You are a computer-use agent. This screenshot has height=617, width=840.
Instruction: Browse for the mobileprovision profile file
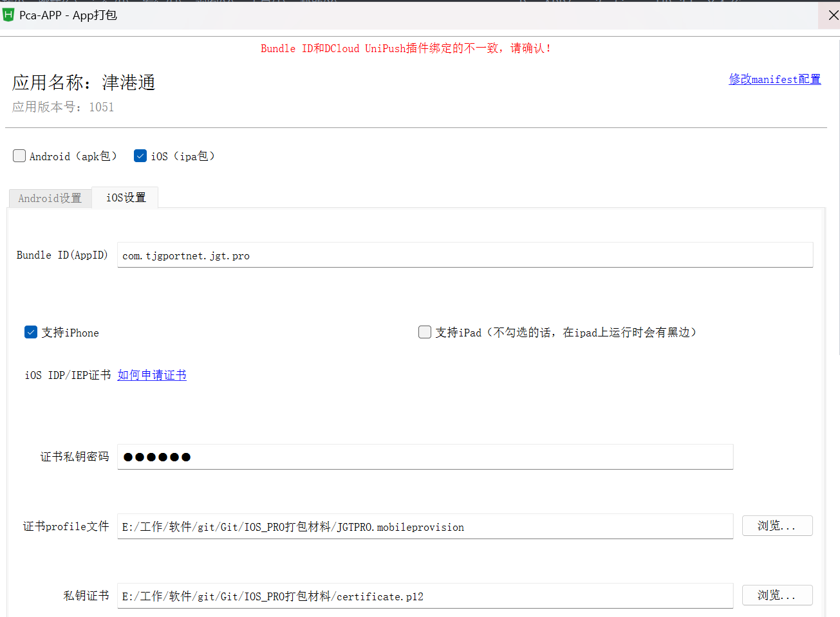tap(777, 526)
